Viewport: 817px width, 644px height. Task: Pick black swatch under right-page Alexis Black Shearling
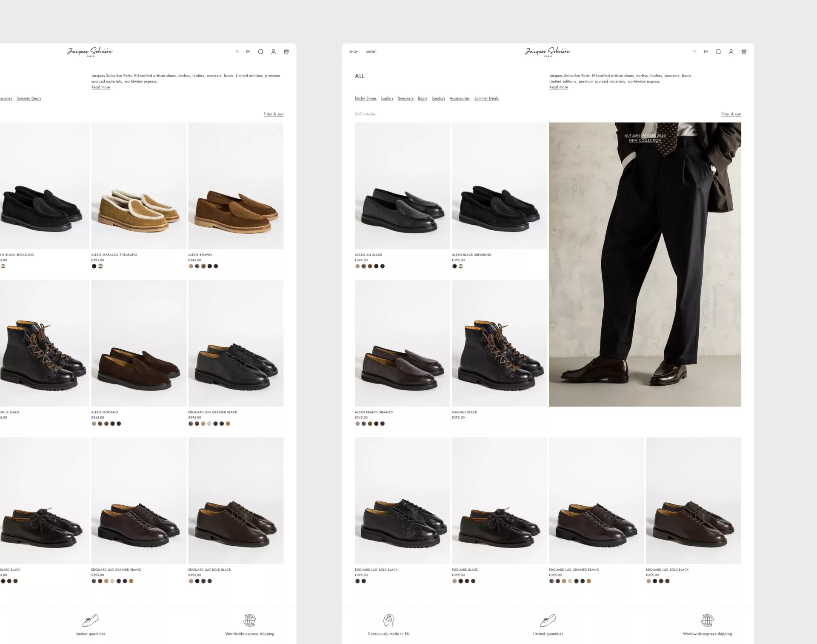pos(454,266)
